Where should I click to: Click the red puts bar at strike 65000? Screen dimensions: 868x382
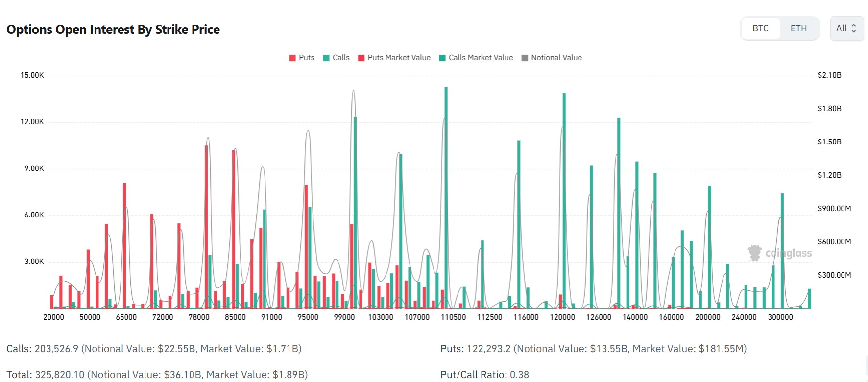click(124, 245)
